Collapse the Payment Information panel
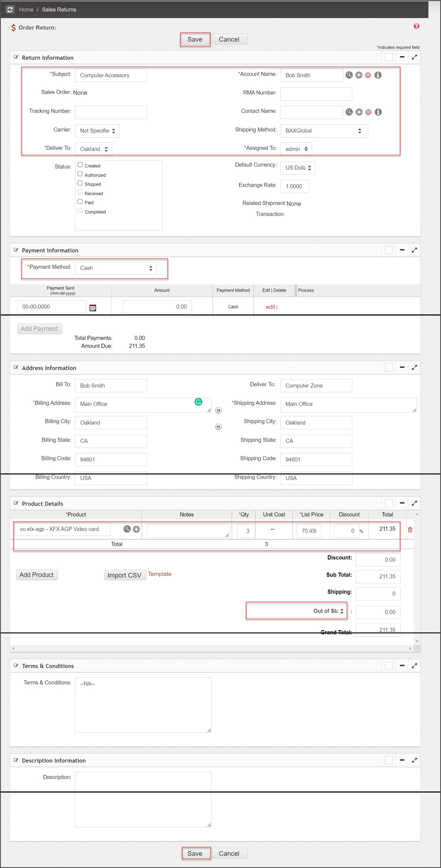The width and height of the screenshot is (441, 868). 402,250
